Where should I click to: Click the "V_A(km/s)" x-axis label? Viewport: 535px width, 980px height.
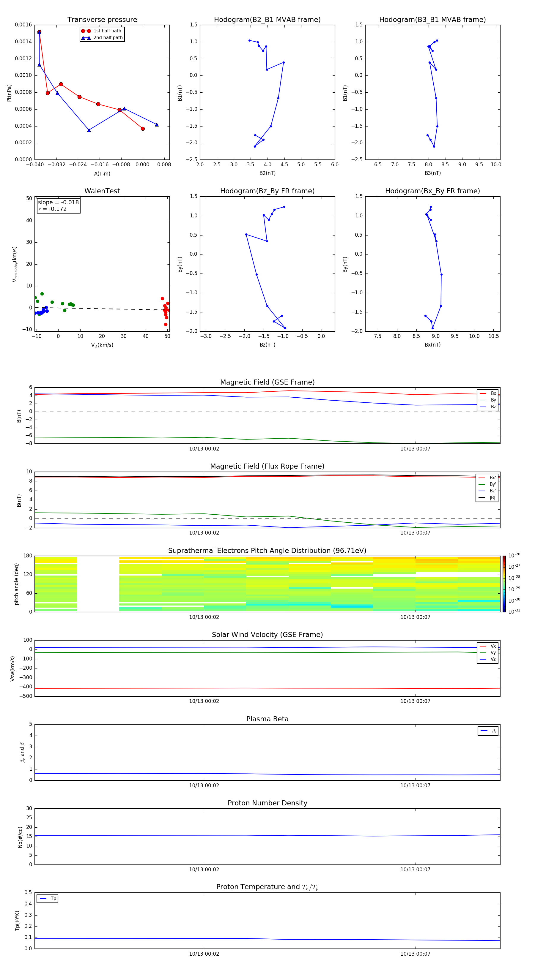tap(102, 345)
